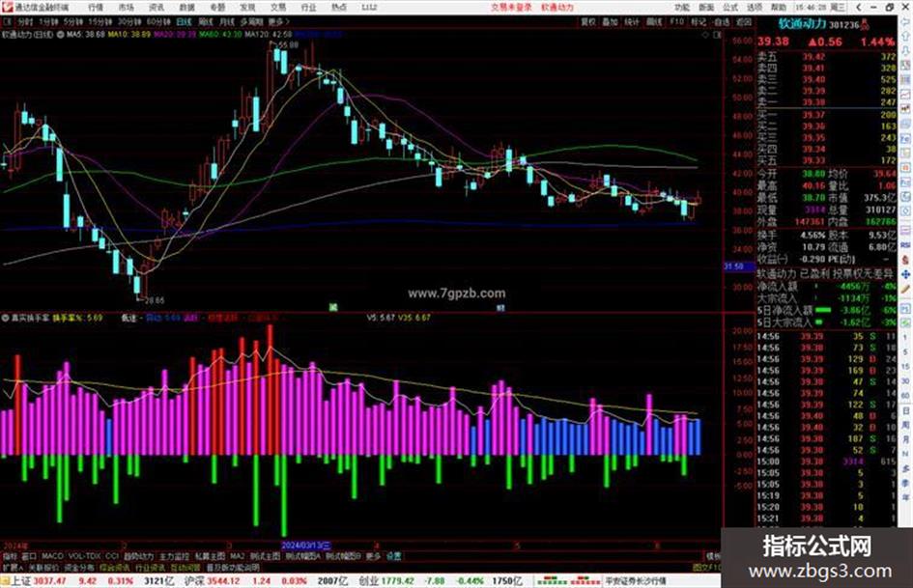Image resolution: width=913 pixels, height=588 pixels.
Task: Click the 创业 index value 1779.42
Action: pos(398,581)
